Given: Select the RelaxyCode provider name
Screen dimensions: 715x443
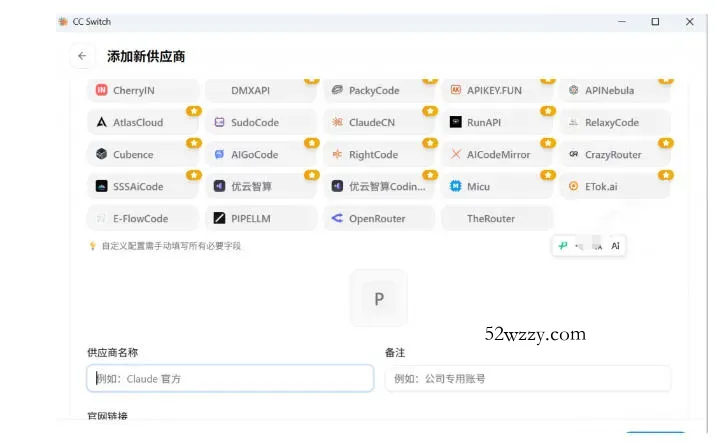Looking at the screenshot, I should [x=612, y=122].
